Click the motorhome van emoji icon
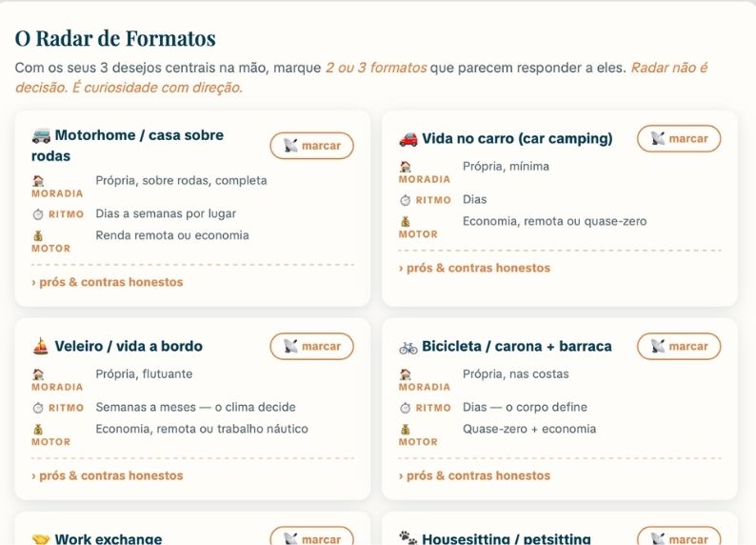 click(x=41, y=135)
